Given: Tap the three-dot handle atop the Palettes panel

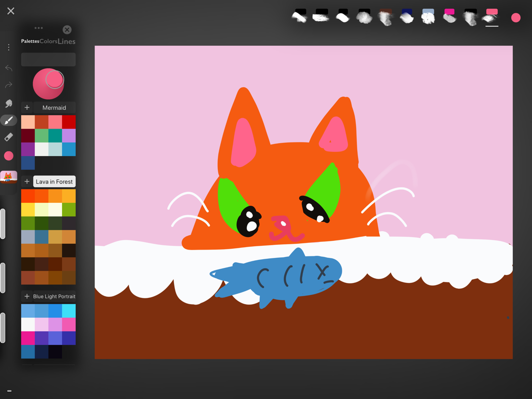Looking at the screenshot, I should [x=39, y=28].
